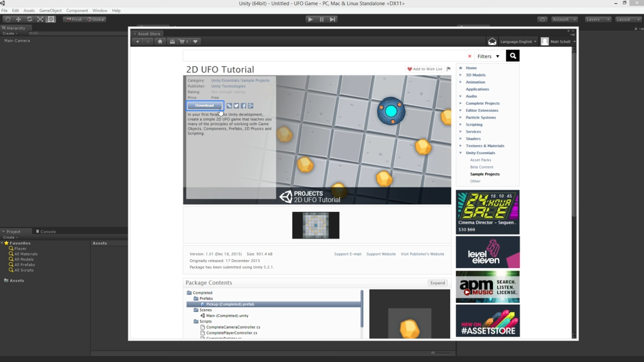
Task: Open the Component menu
Action: [x=77, y=11]
